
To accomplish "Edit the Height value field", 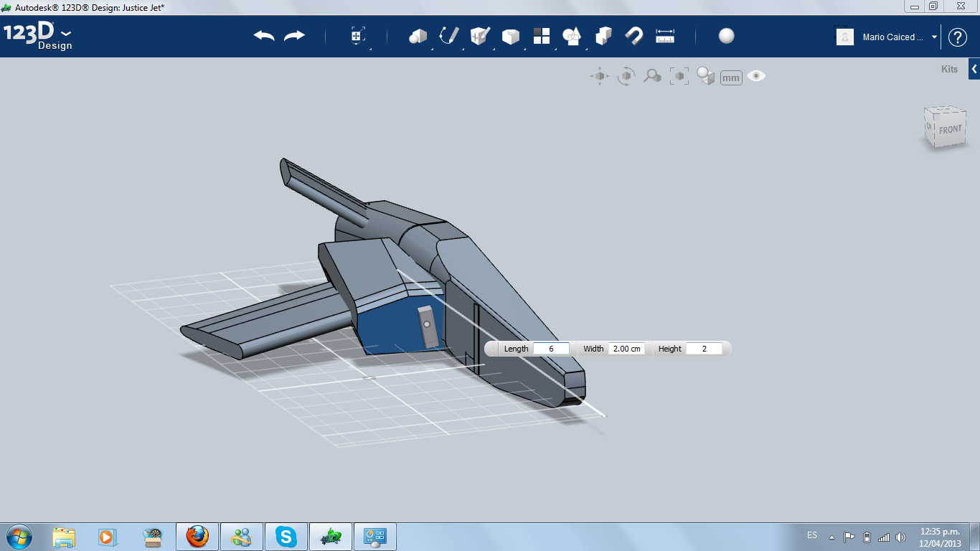I will coord(704,349).
